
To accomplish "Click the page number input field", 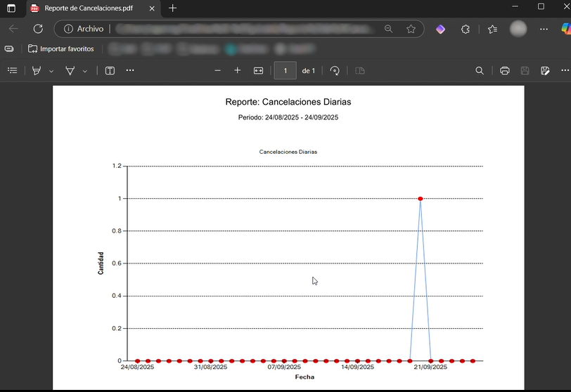I will tap(285, 71).
